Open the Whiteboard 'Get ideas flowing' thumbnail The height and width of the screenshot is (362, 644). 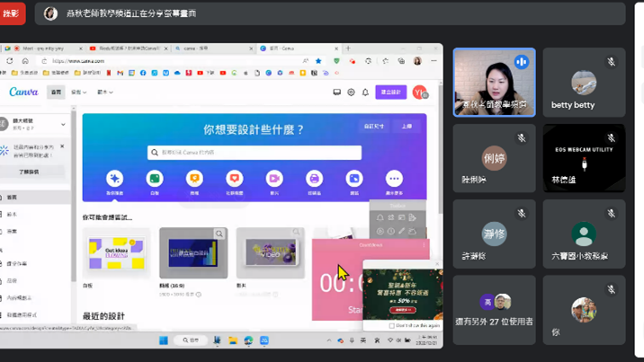click(117, 253)
